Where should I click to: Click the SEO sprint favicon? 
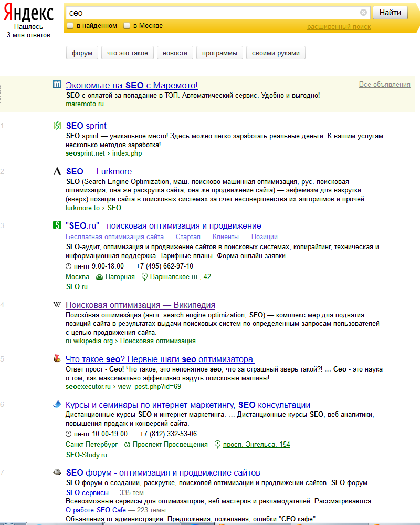pyautogui.click(x=57, y=126)
